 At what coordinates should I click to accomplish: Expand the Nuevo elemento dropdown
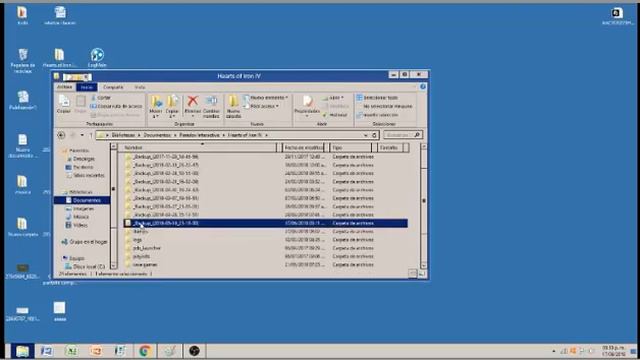click(266, 98)
